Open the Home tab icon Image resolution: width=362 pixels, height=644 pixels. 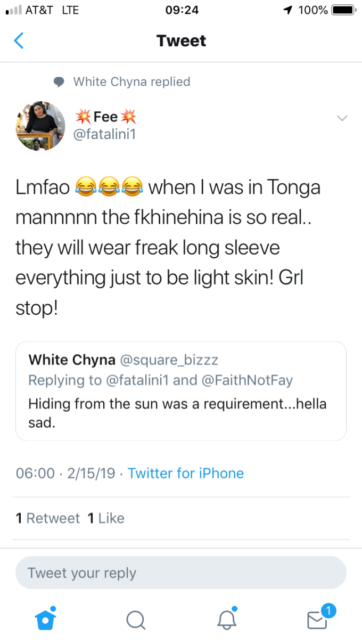[45, 618]
